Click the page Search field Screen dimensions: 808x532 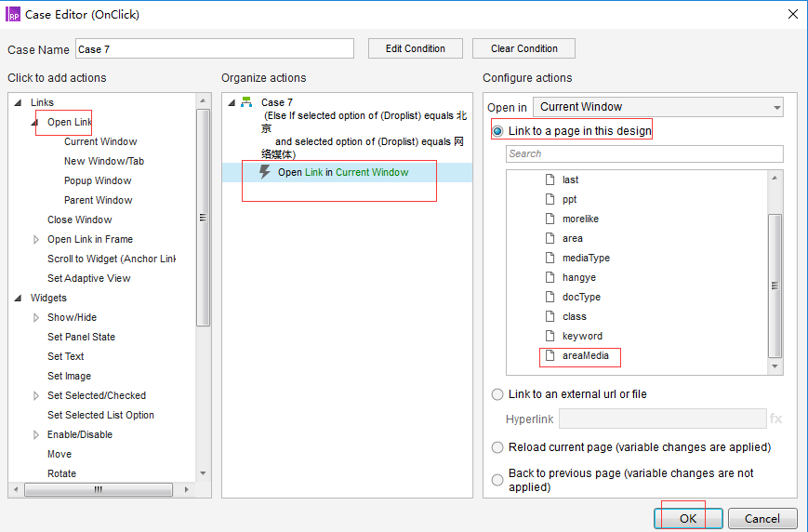644,153
